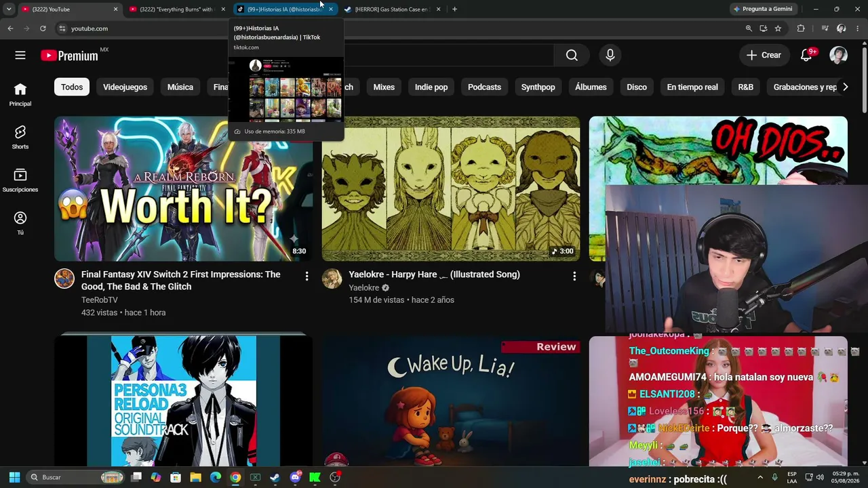Open TeeRobTV channel avatar
The height and width of the screenshot is (488, 868).
(x=64, y=279)
